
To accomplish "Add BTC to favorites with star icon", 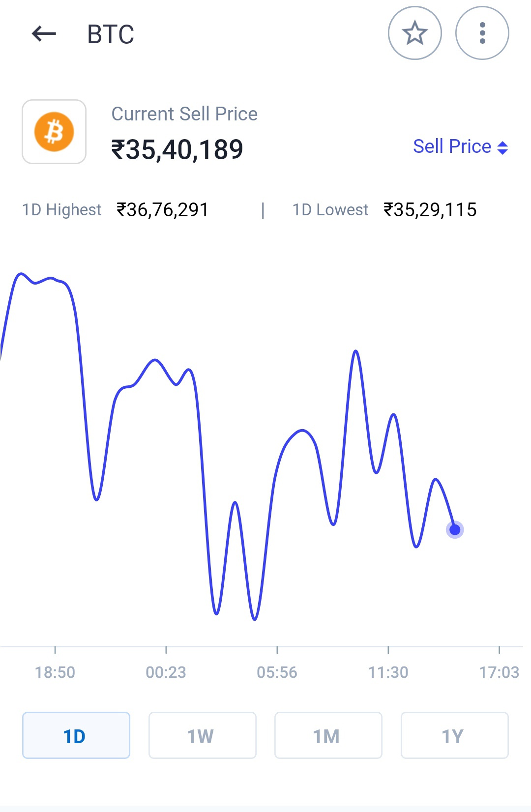I will tap(414, 33).
